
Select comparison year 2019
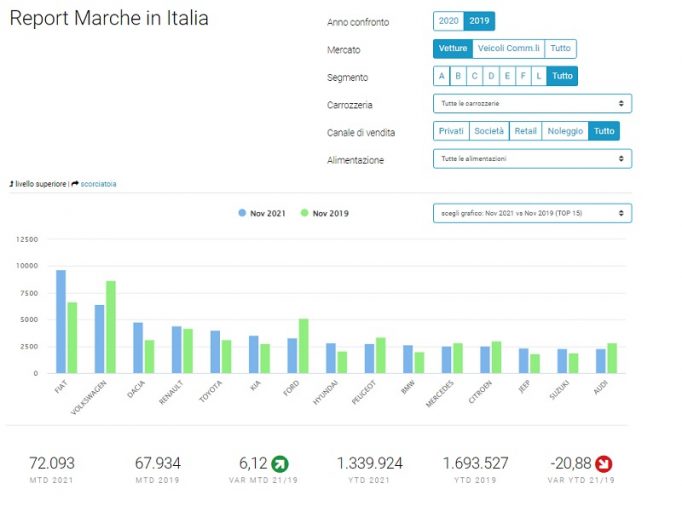[479, 21]
